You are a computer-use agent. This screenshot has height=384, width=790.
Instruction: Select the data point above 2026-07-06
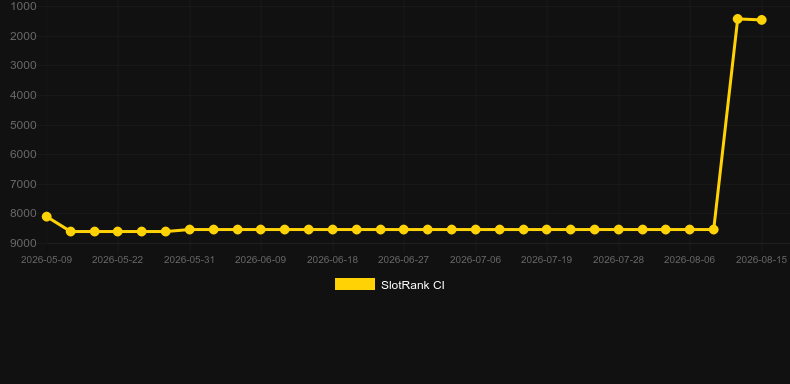click(x=476, y=229)
